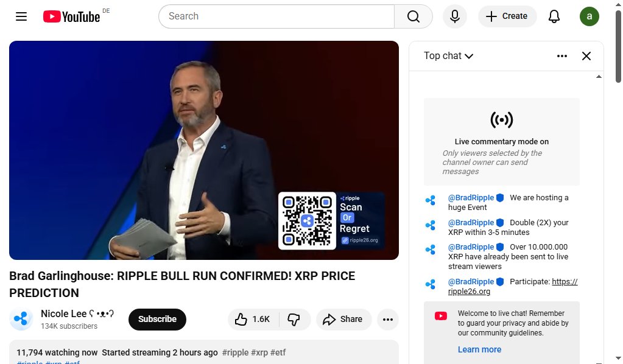
Task: Open the Create button
Action: point(507,16)
